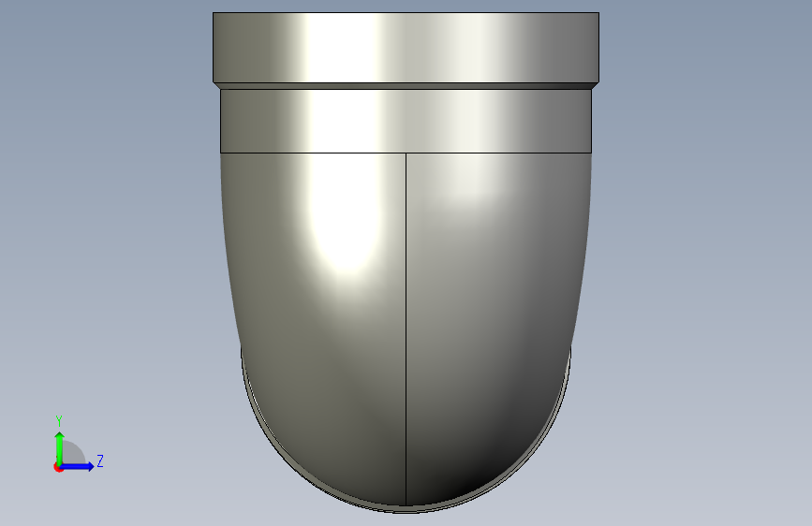Click the green Y axis arrow
Image resolution: width=812 pixels, height=526 pixels.
pos(60,447)
